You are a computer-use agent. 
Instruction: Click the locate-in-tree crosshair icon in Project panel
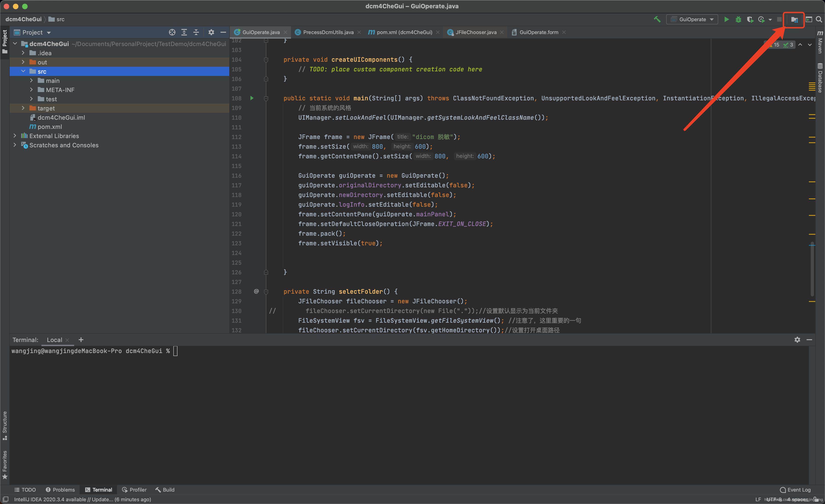click(172, 32)
